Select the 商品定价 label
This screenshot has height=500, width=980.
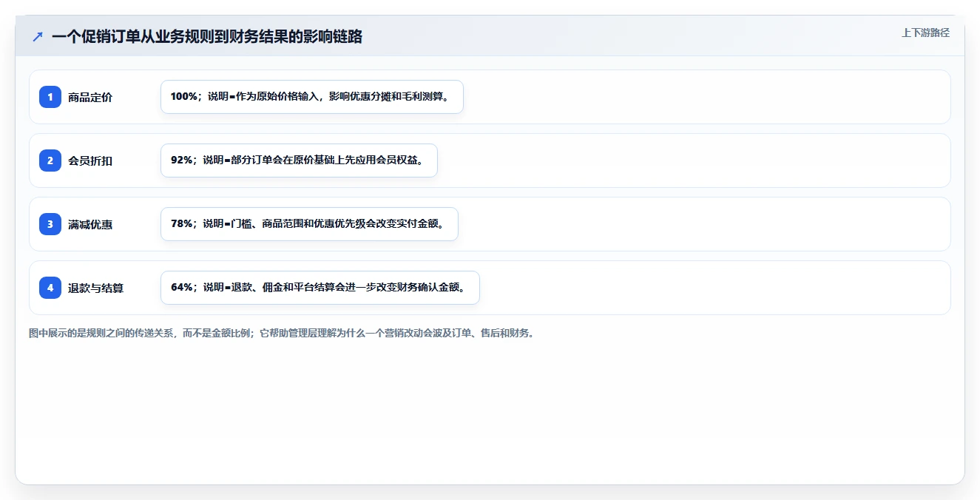click(x=90, y=97)
